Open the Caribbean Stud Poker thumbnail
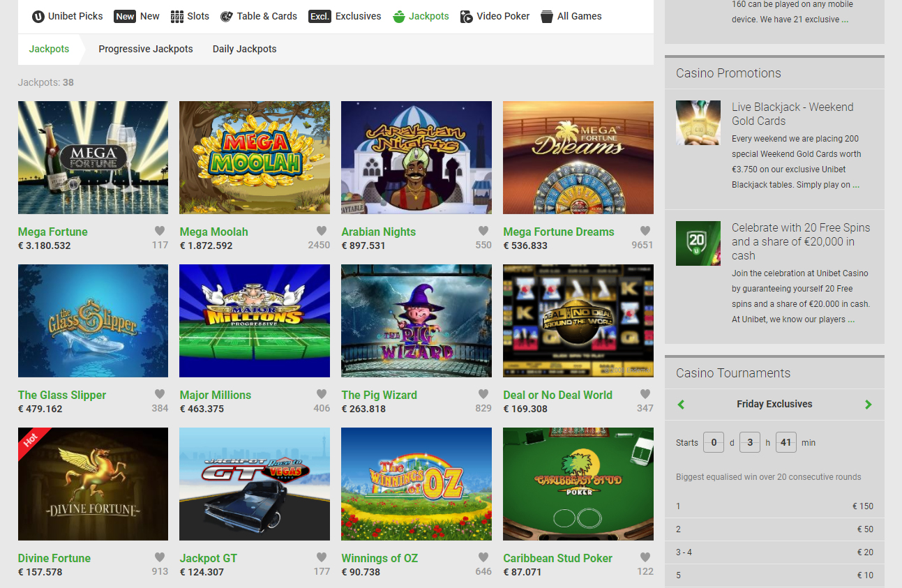 (578, 483)
